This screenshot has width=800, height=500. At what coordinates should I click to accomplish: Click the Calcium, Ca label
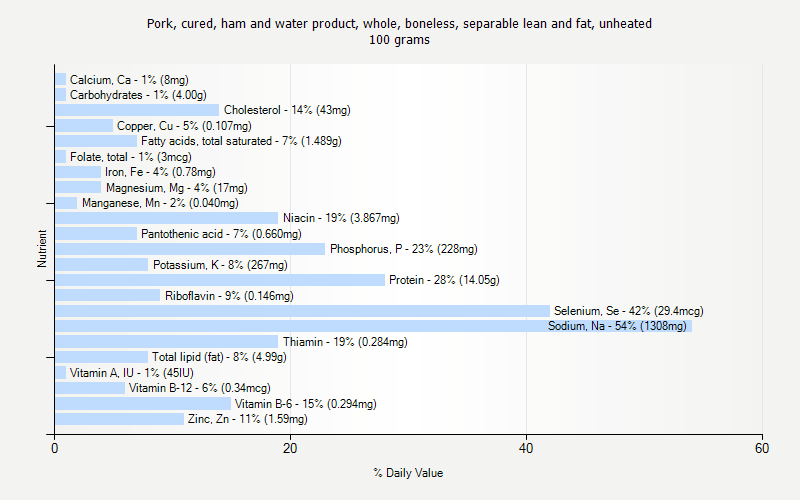click(x=129, y=80)
